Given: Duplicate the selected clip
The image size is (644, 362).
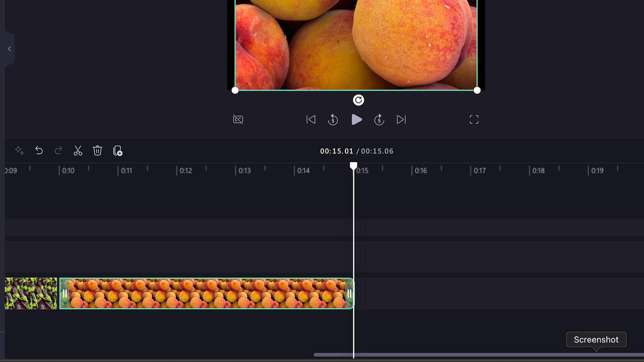Looking at the screenshot, I should tap(118, 151).
